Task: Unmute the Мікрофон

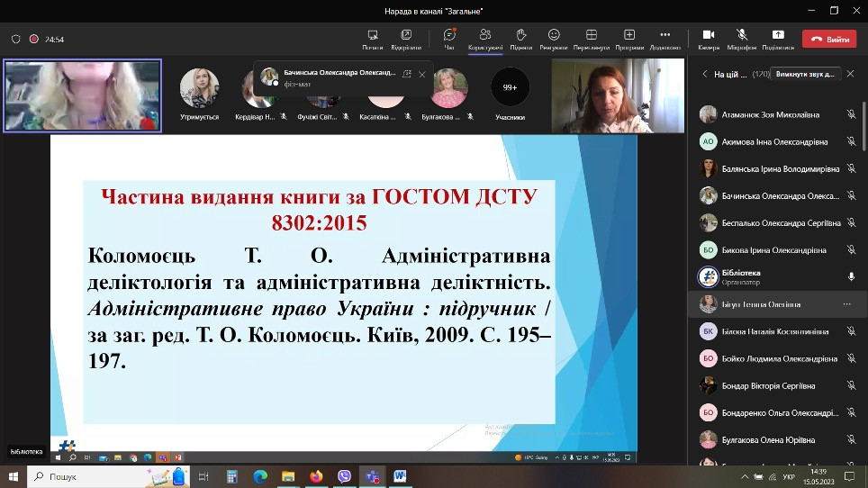Action: 742,40
